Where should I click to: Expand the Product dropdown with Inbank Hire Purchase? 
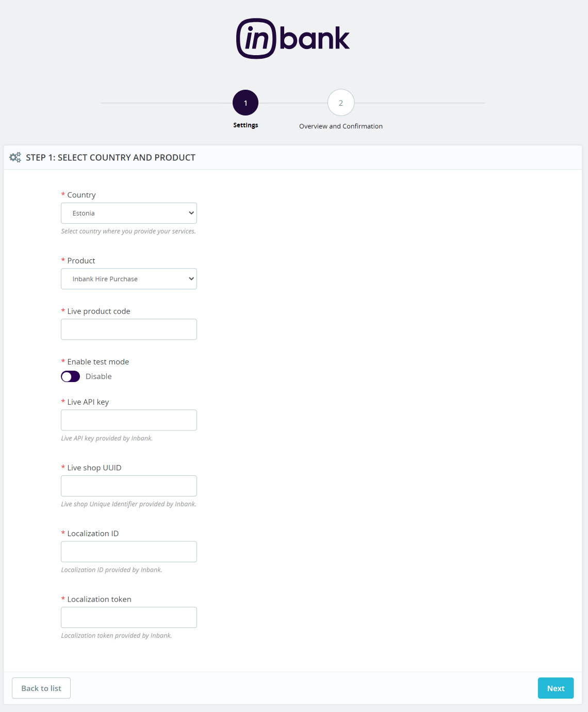tap(128, 279)
